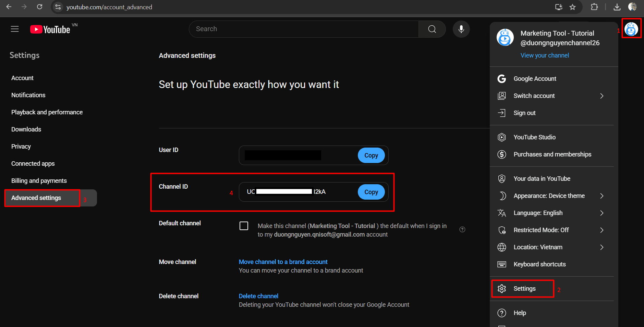Image resolution: width=644 pixels, height=327 pixels.
Task: Click the YouTube search field
Action: pos(304,29)
